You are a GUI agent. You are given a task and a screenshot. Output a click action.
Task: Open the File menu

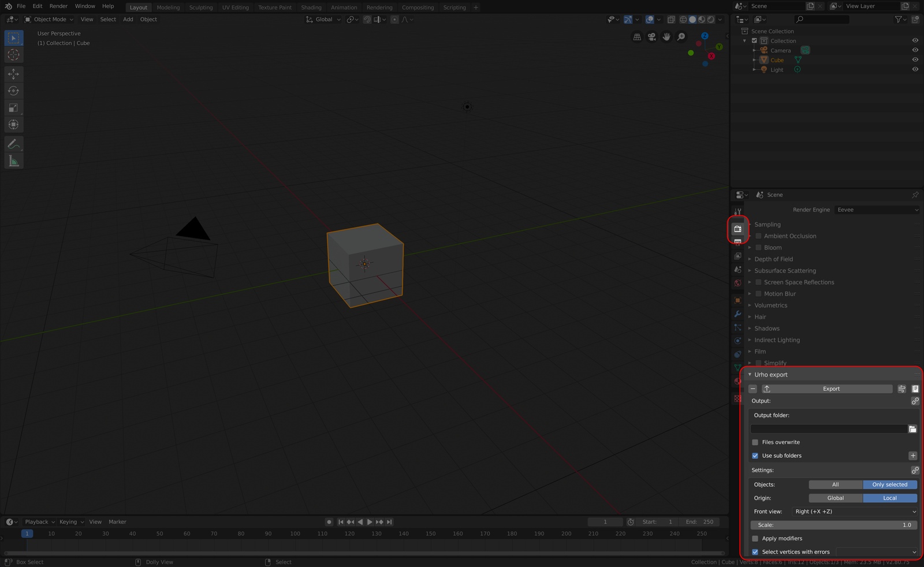point(21,6)
